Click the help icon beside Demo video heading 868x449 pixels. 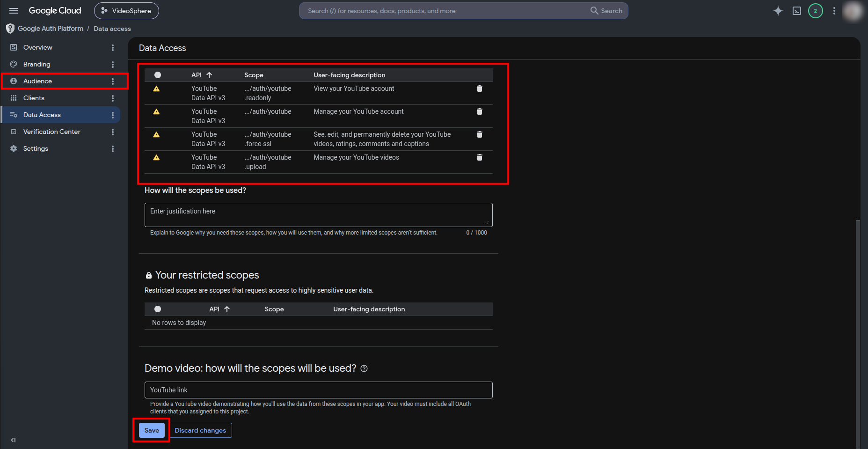click(x=364, y=368)
